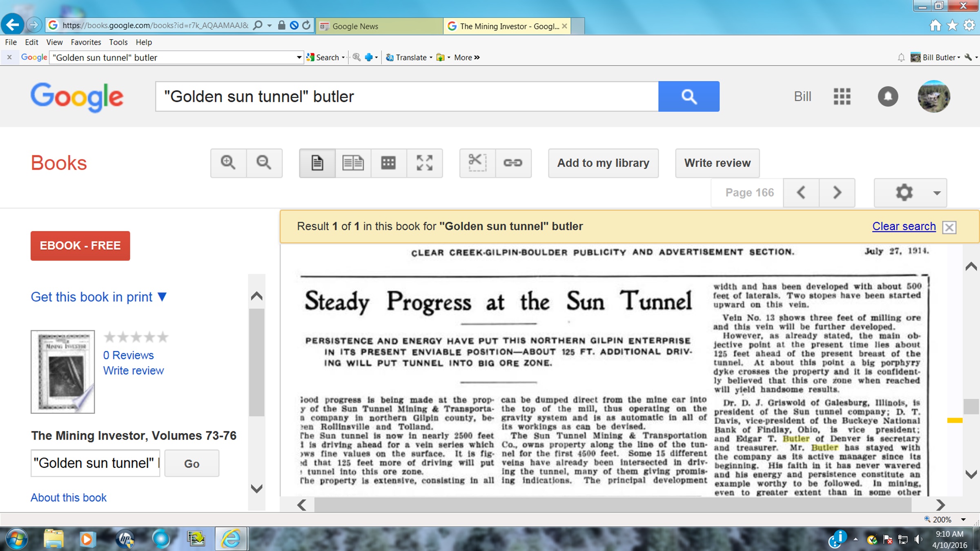Screen dimensions: 980x551
Task: Toggle the full screen view icon
Action: pyautogui.click(x=425, y=163)
